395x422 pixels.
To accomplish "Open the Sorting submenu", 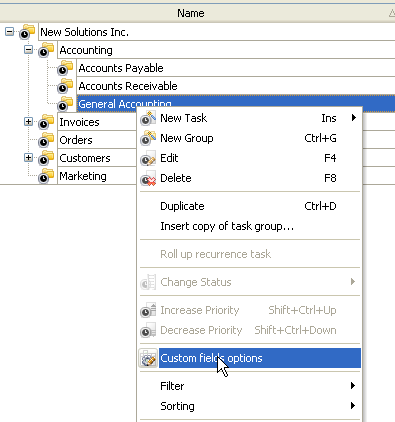I will pyautogui.click(x=250, y=406).
